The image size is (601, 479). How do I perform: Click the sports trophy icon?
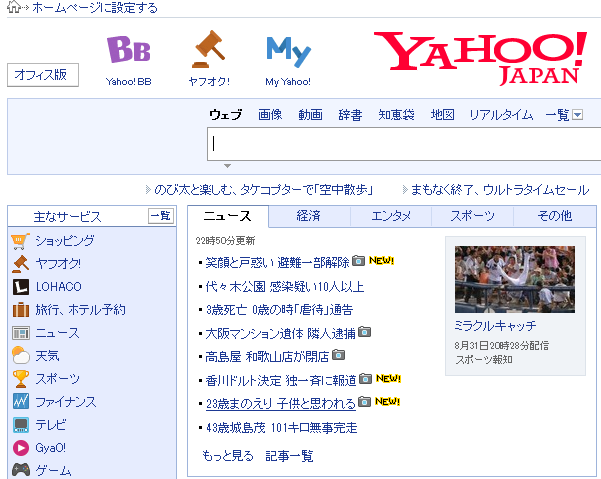pos(21,379)
